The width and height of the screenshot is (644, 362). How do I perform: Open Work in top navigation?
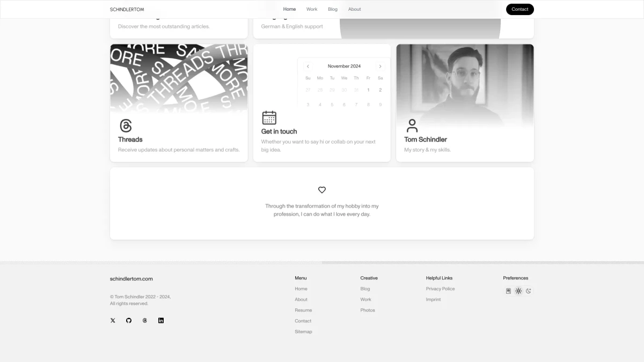coord(312,9)
